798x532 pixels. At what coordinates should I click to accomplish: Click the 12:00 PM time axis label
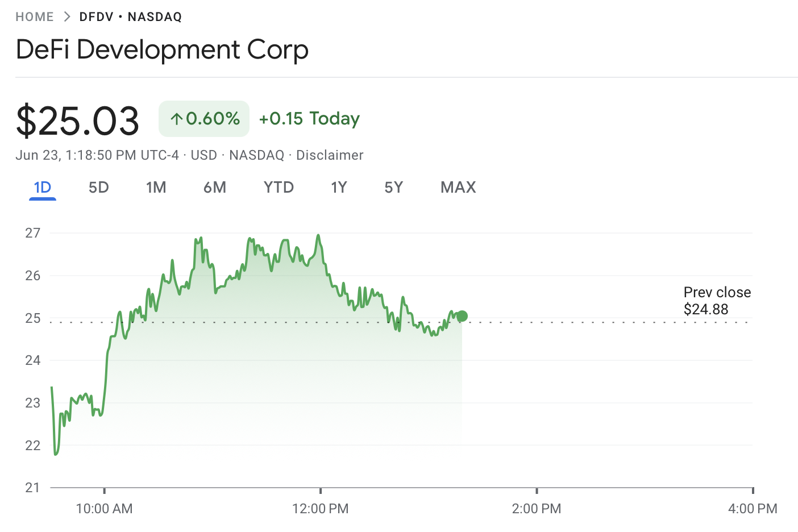321,509
